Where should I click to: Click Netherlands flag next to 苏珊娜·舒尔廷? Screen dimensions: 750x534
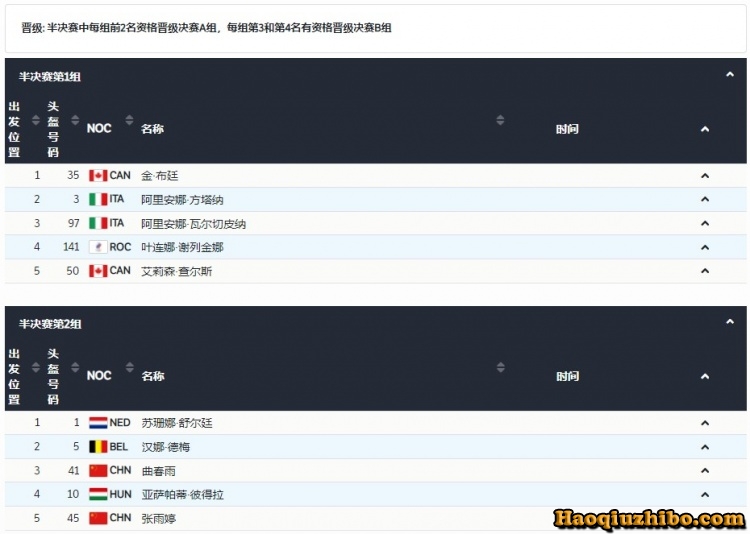(x=98, y=423)
